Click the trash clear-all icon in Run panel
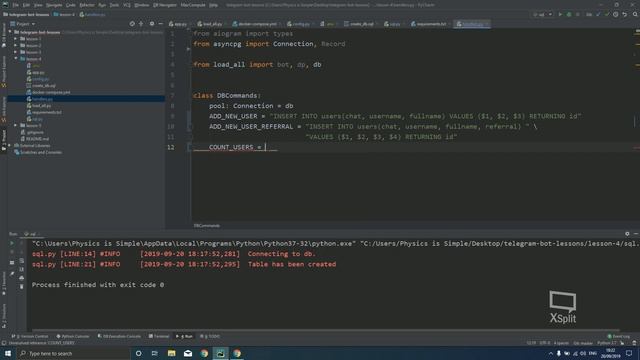 [x=22, y=287]
